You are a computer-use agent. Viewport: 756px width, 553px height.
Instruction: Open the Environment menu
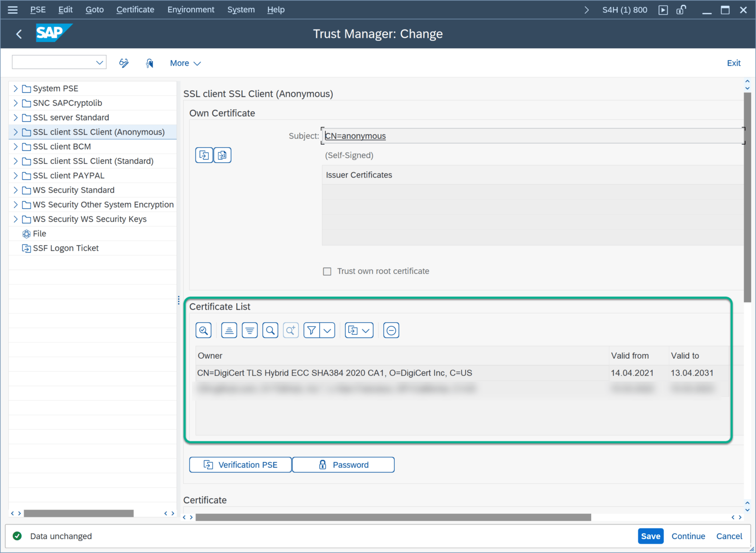tap(190, 10)
